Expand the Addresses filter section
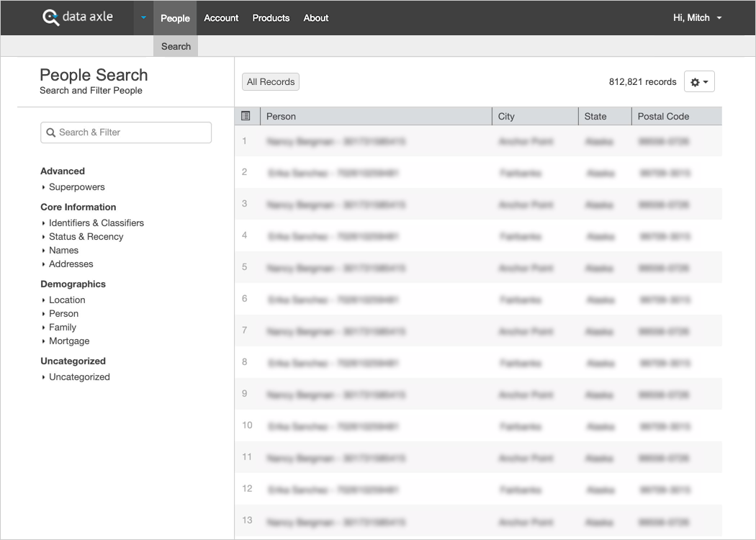Screen dimensions: 756x540 tap(71, 264)
